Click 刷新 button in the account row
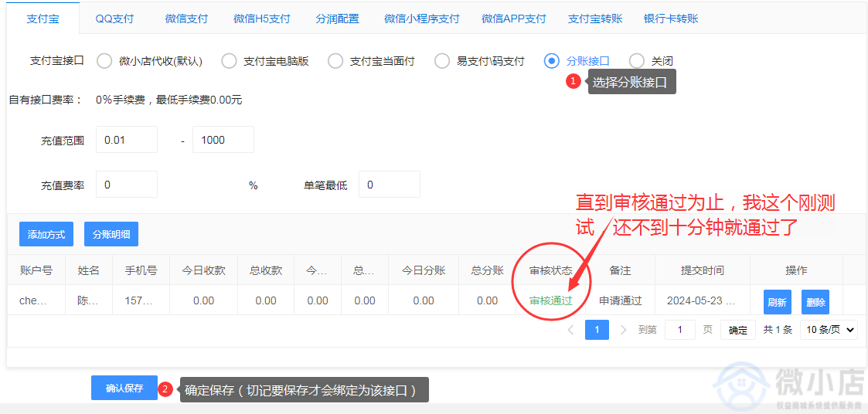The height and width of the screenshot is (414, 868). point(778,302)
